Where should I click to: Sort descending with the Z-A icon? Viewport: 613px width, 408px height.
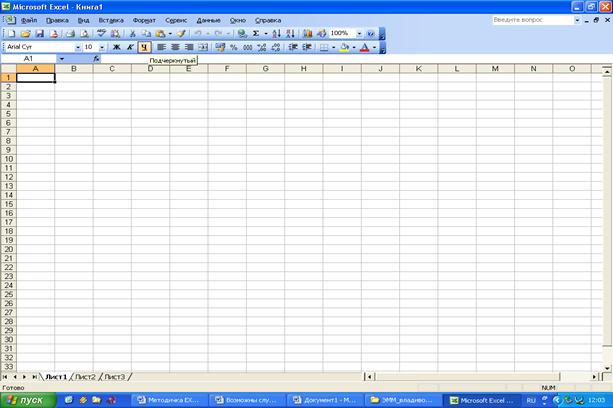(x=290, y=34)
